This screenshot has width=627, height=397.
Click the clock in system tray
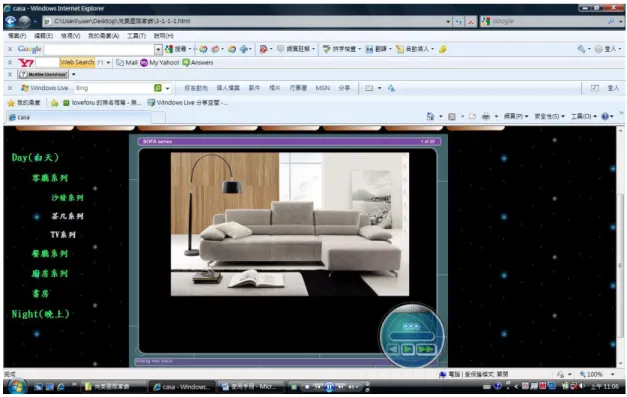click(x=605, y=386)
